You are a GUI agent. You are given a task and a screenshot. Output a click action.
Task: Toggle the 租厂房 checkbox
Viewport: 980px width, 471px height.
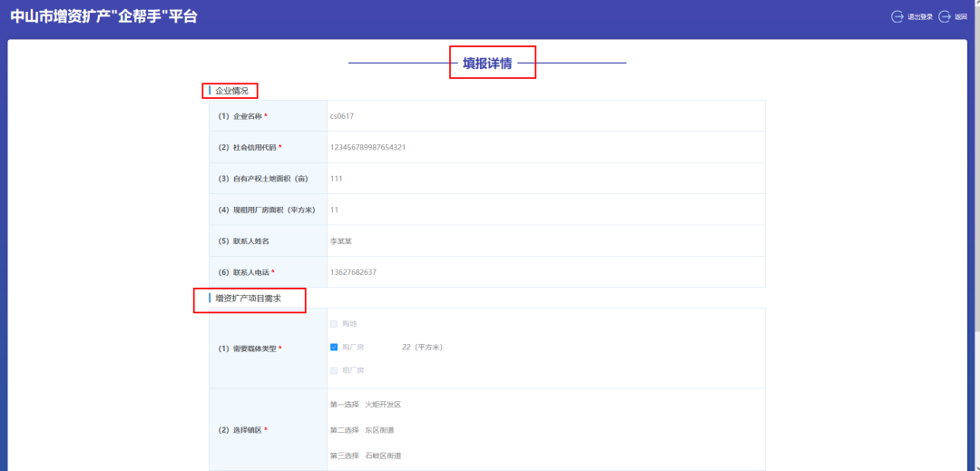[x=334, y=369]
